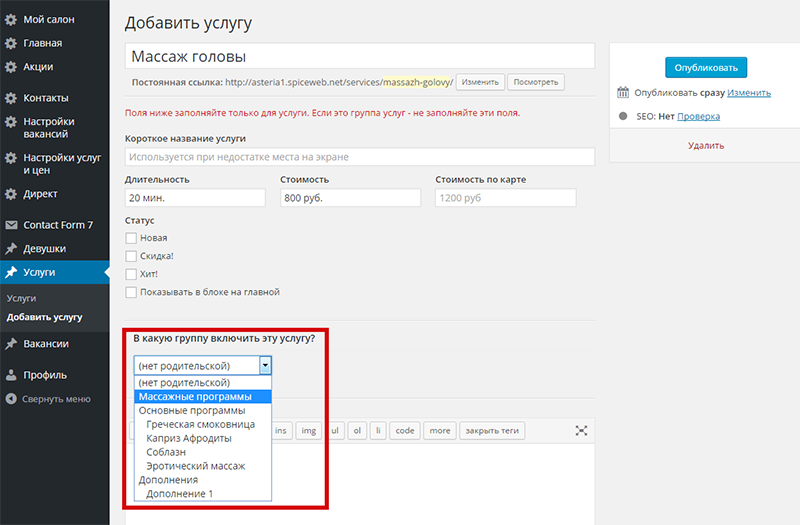Click the gear icon beside Директ

[11, 194]
